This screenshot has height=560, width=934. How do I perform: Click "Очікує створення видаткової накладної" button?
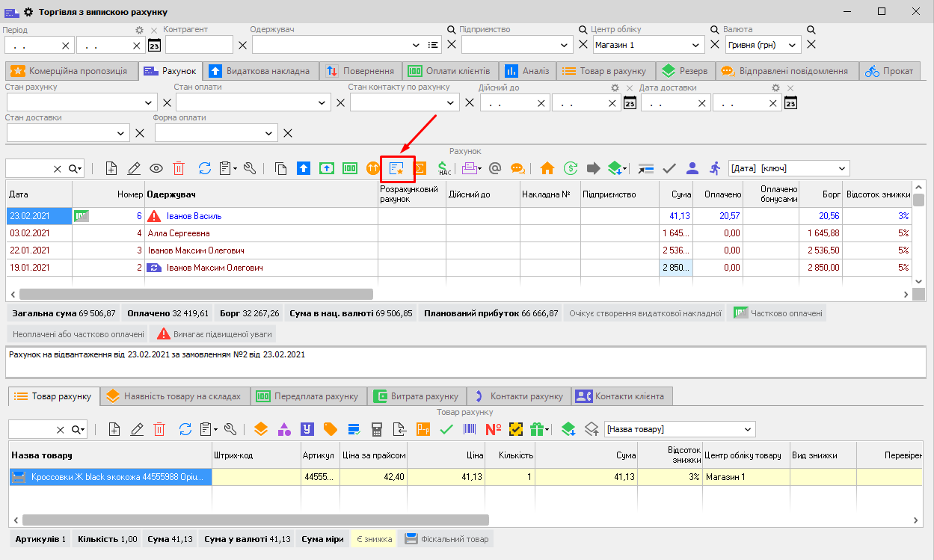[x=645, y=313]
